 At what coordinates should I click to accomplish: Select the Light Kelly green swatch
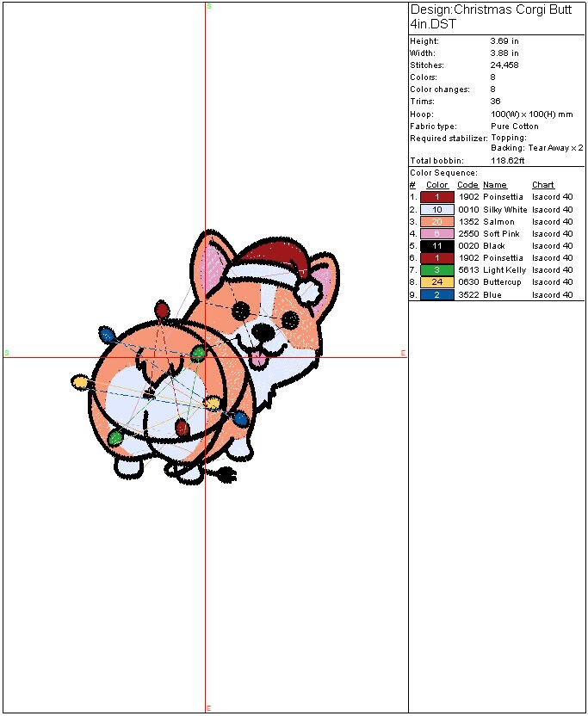tap(436, 270)
